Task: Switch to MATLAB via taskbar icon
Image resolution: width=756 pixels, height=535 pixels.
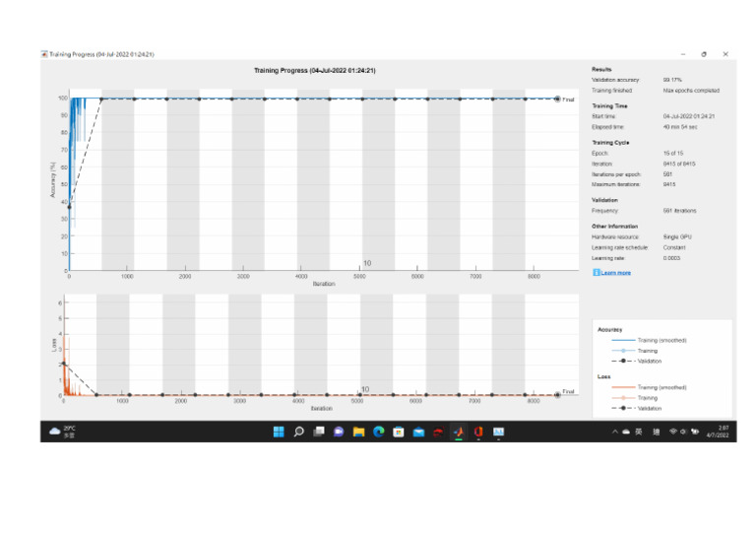Action: (458, 432)
